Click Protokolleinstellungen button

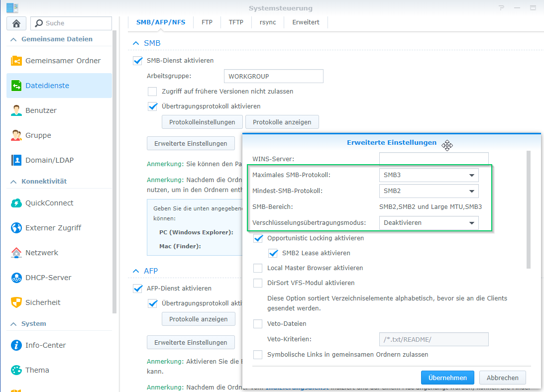click(202, 122)
